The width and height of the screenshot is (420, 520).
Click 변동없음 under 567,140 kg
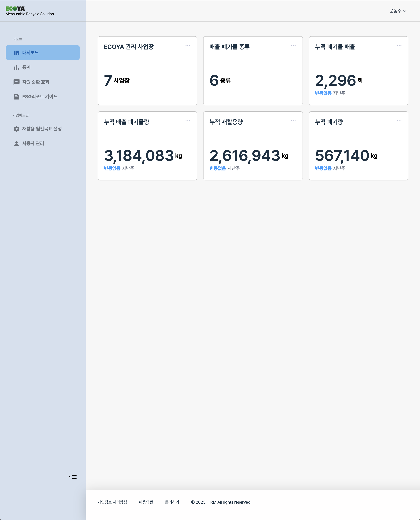(323, 168)
